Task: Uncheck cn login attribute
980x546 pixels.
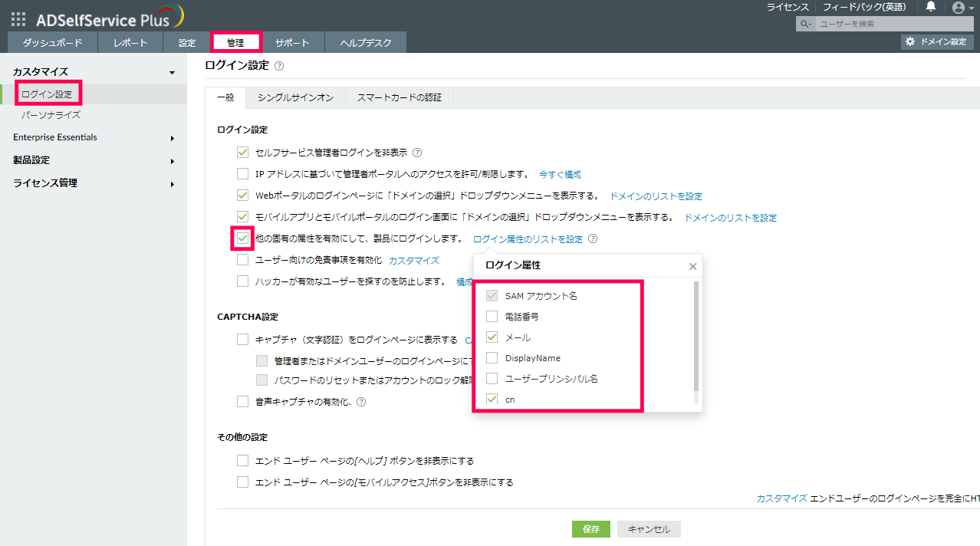Action: 492,399
